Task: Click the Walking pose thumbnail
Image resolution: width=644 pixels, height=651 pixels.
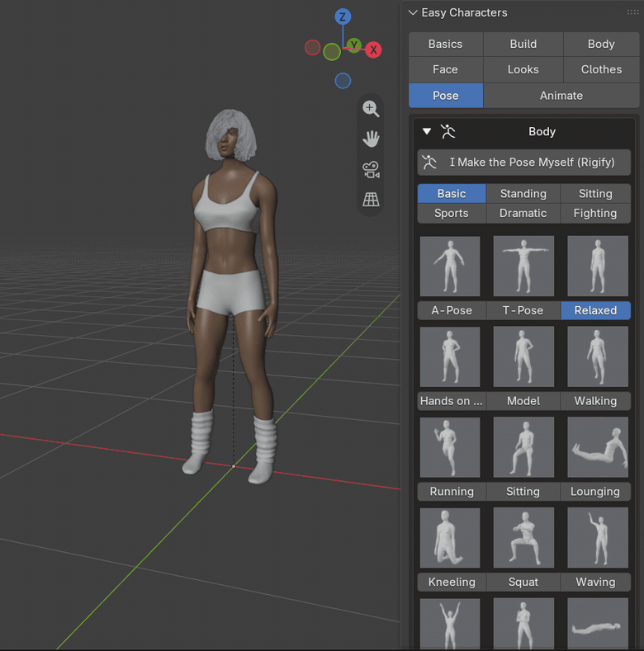Action: point(598,356)
